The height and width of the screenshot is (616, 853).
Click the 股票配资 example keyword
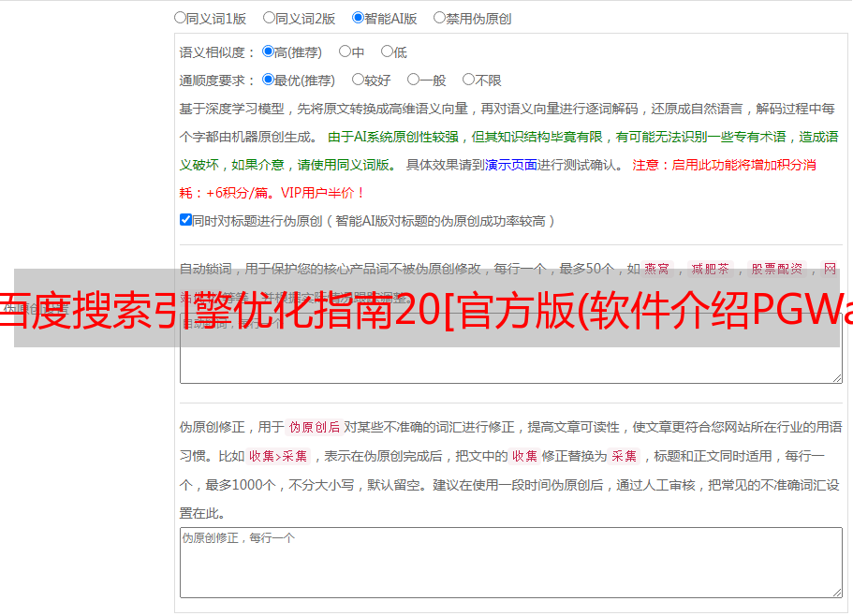click(x=777, y=269)
